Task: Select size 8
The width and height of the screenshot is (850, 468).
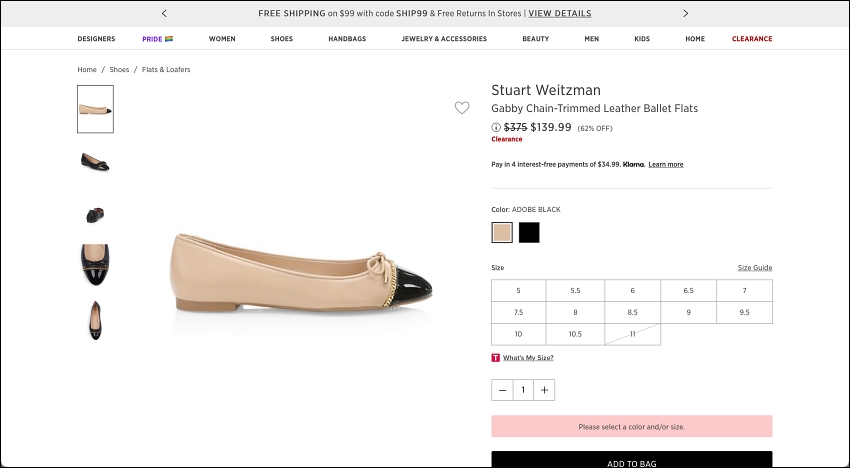Action: pyautogui.click(x=575, y=312)
